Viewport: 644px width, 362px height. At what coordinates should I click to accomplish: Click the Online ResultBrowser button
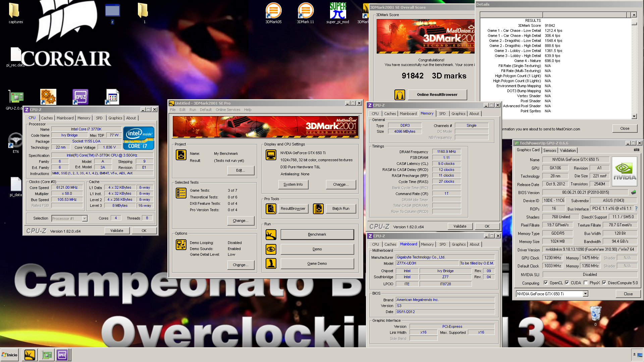[x=437, y=95]
